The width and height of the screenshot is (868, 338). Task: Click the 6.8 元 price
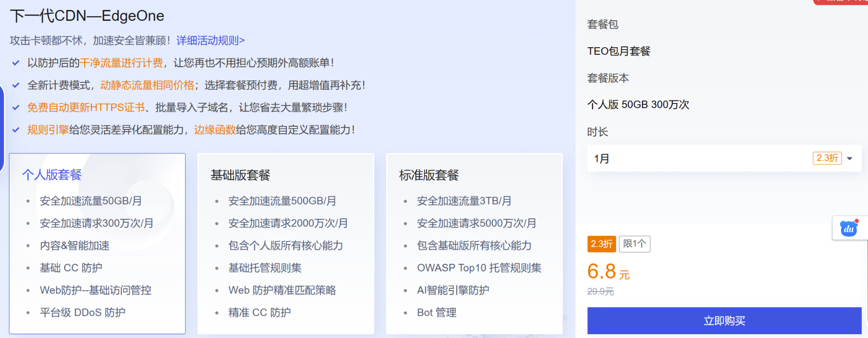[x=609, y=271]
